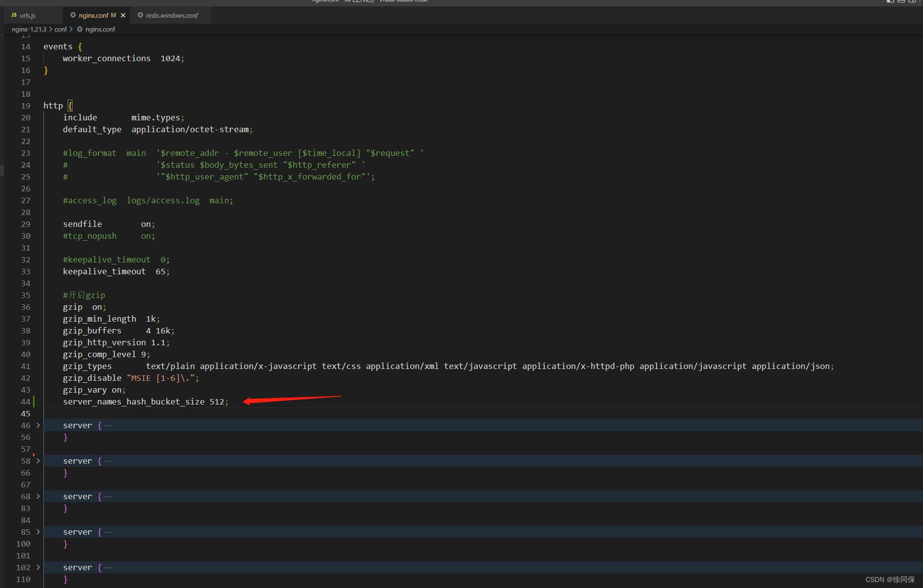This screenshot has width=923, height=588.
Task: Click 'application/octet-stream' on line 21
Action: (190, 129)
